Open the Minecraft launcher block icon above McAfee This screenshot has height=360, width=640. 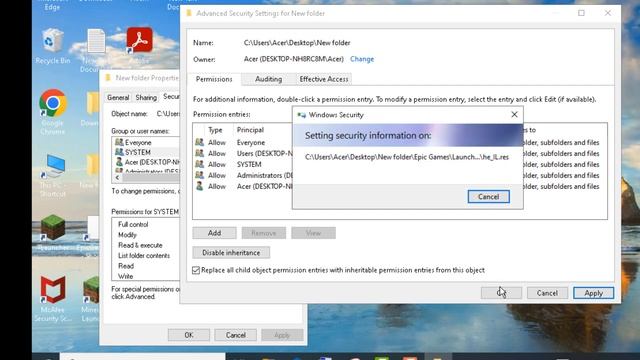(x=53, y=228)
